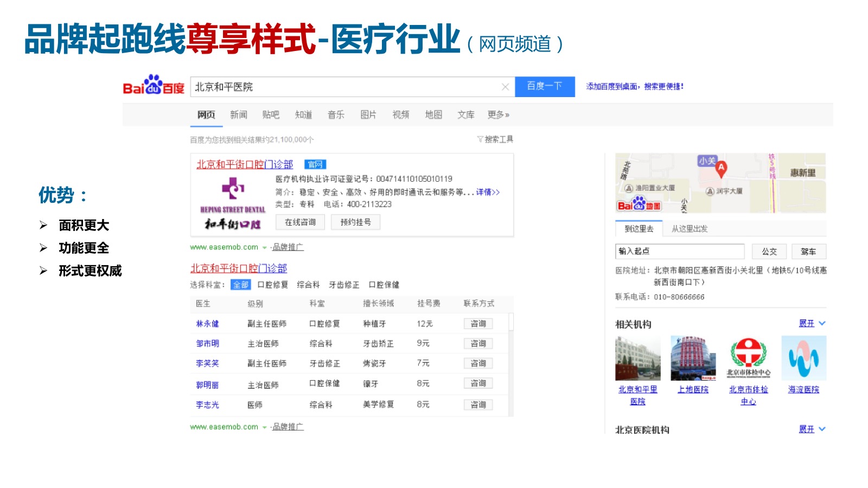The height and width of the screenshot is (488, 868).
Task: Click the 公交 route button
Action: pos(769,252)
